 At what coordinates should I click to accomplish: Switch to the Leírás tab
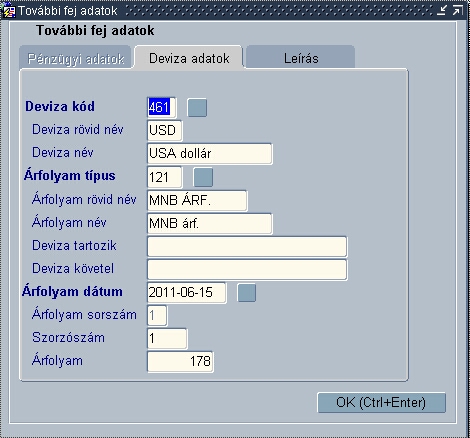(301, 58)
